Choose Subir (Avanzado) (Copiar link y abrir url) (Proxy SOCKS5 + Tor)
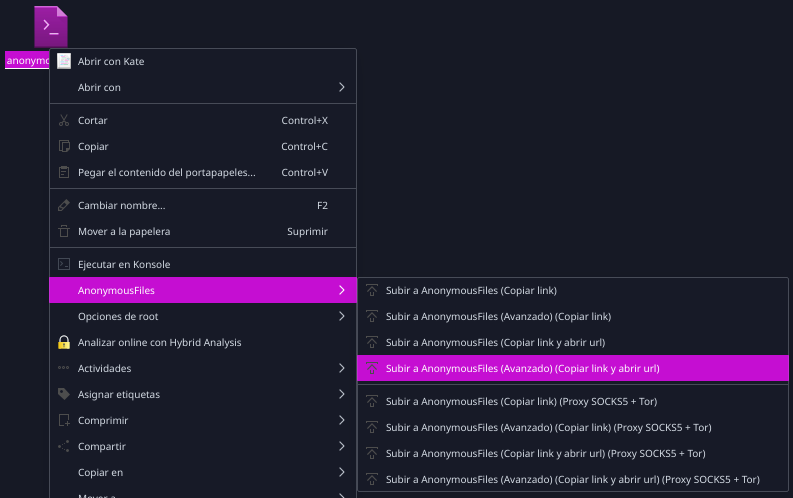The height and width of the screenshot is (498, 793). [x=572, y=479]
